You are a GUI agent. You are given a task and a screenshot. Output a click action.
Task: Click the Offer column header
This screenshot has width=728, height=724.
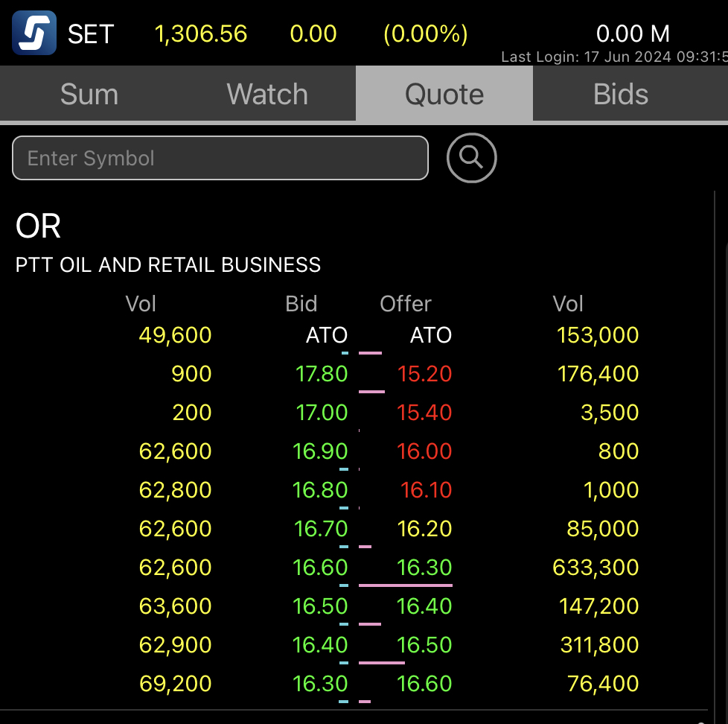click(x=406, y=304)
